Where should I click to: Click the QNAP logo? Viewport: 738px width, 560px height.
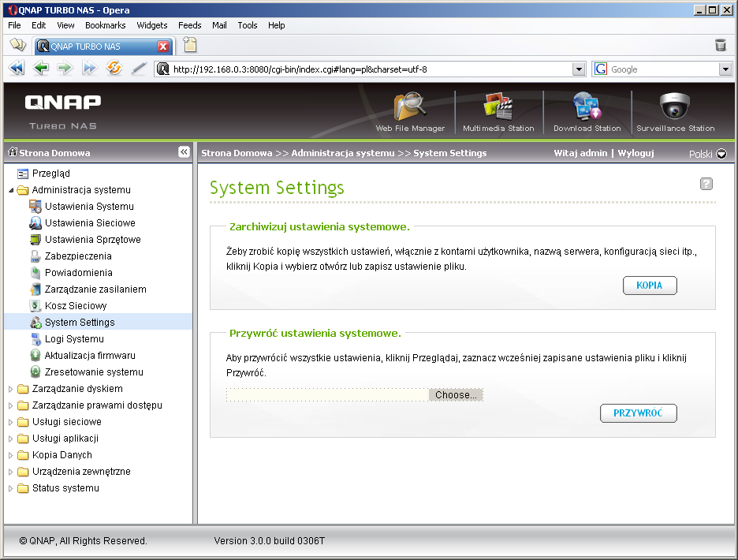pyautogui.click(x=62, y=103)
